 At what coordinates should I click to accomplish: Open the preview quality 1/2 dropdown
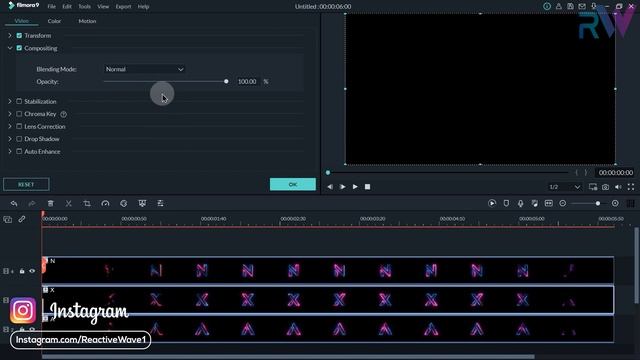point(564,187)
